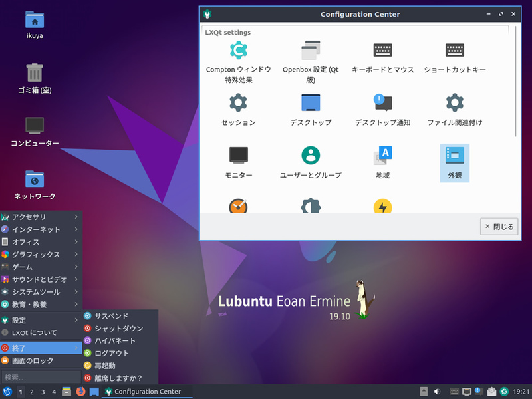532x399 pixels.
Task: Switch to virtual desktop 3
Action: tap(43, 392)
